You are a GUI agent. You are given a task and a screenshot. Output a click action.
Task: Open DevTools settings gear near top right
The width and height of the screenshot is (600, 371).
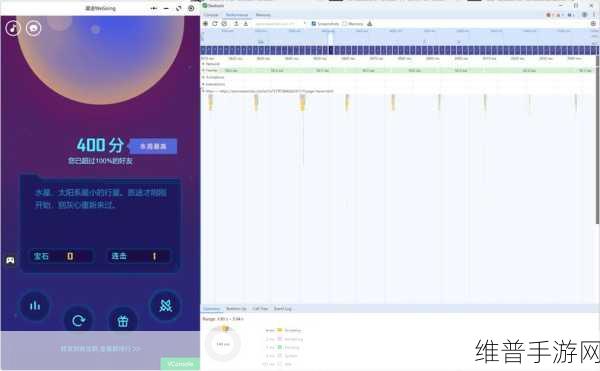pyautogui.click(x=584, y=15)
